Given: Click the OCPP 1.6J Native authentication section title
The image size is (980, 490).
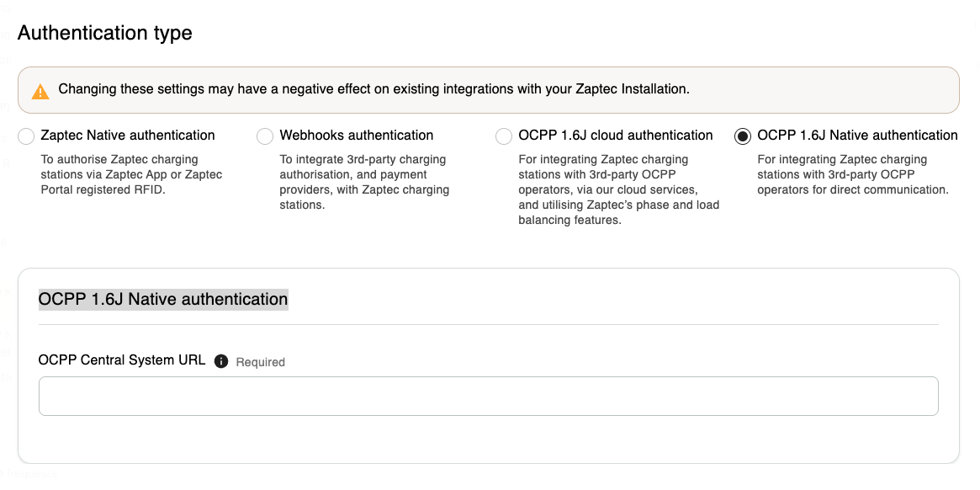Looking at the screenshot, I should [x=163, y=299].
